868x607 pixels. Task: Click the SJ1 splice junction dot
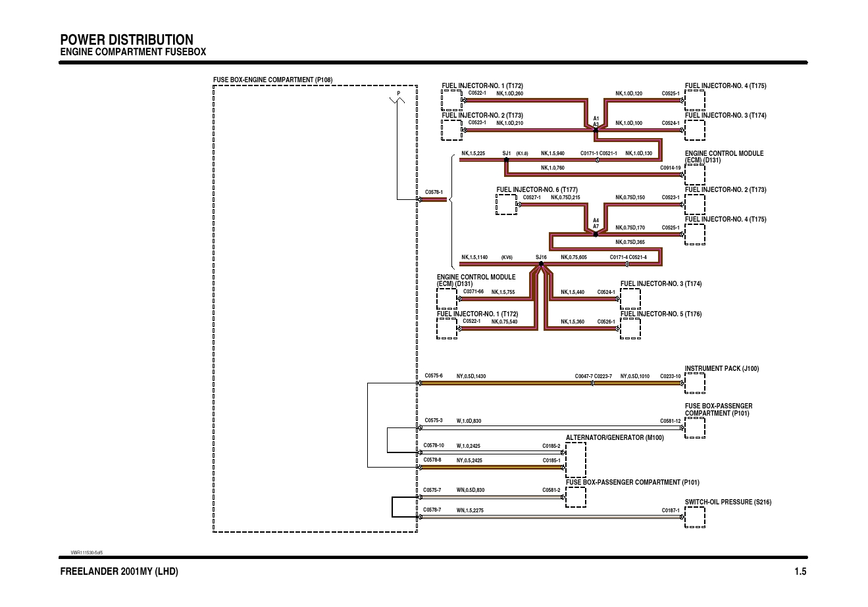click(506, 160)
